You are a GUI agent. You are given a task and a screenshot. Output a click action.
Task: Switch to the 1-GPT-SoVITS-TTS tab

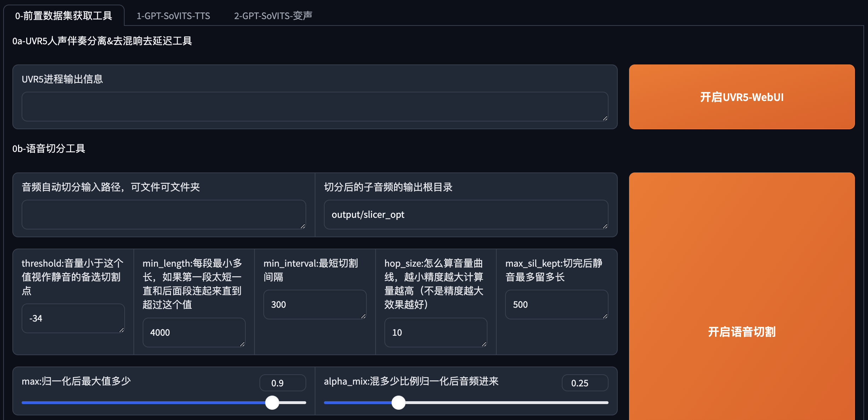click(173, 16)
